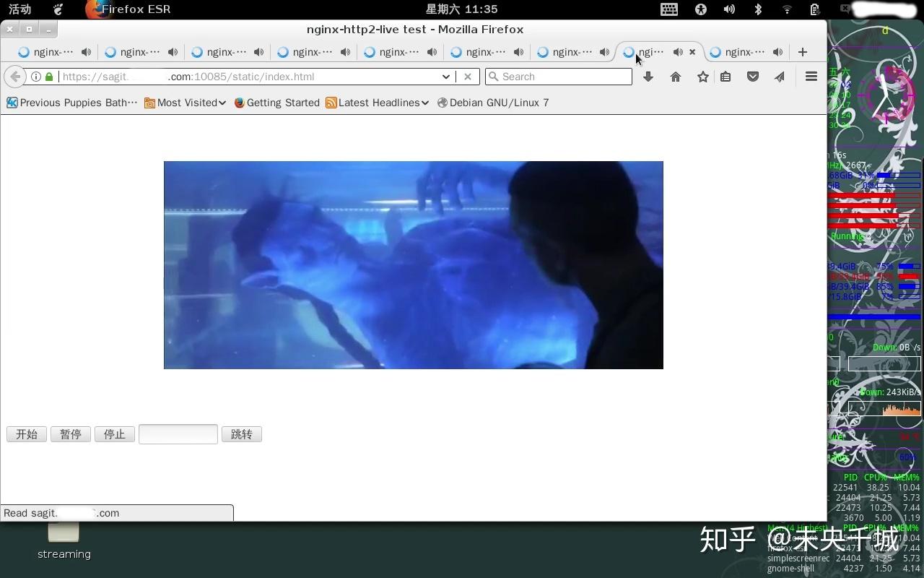View site security info via the padlock icon
The image size is (924, 578).
click(x=49, y=77)
